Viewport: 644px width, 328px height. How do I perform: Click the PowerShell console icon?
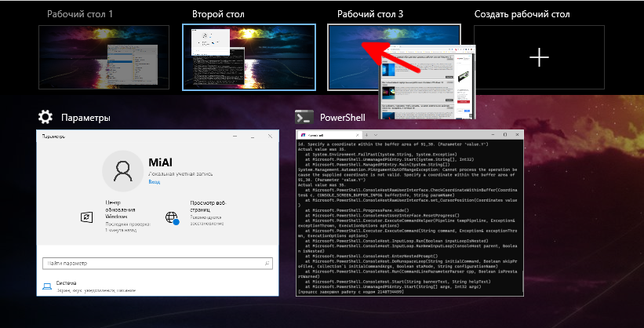pyautogui.click(x=304, y=118)
